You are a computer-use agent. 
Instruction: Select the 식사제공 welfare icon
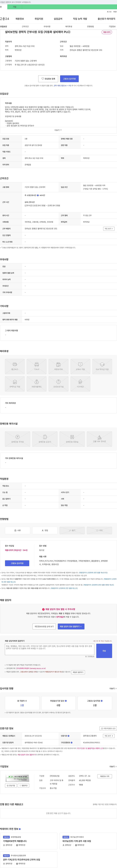[x=80, y=384]
